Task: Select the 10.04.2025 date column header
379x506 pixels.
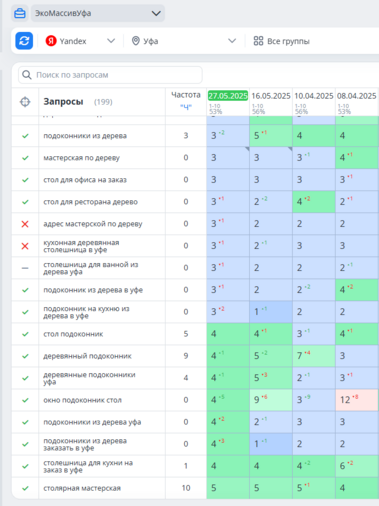Action: coord(314,96)
